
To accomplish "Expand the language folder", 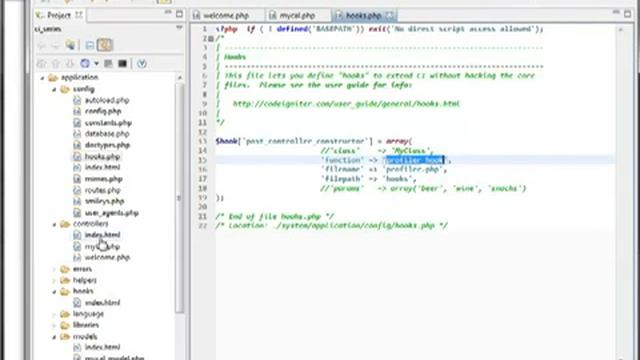I will [54, 314].
